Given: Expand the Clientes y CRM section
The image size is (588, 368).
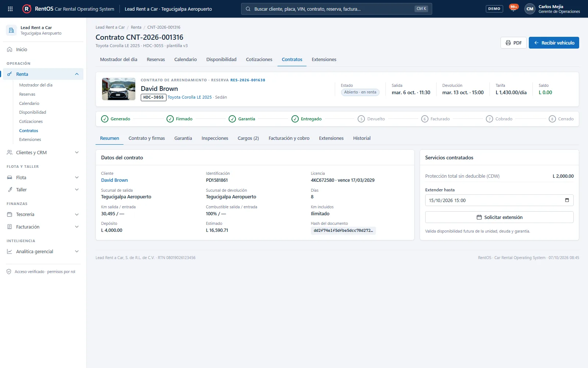Looking at the screenshot, I should [x=77, y=152].
